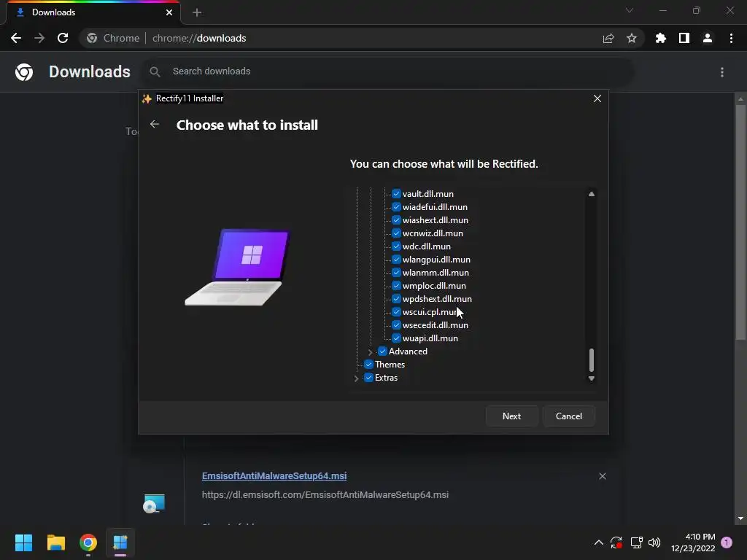The height and width of the screenshot is (560, 747).
Task: Toggle the Extras checkbox
Action: (x=368, y=378)
